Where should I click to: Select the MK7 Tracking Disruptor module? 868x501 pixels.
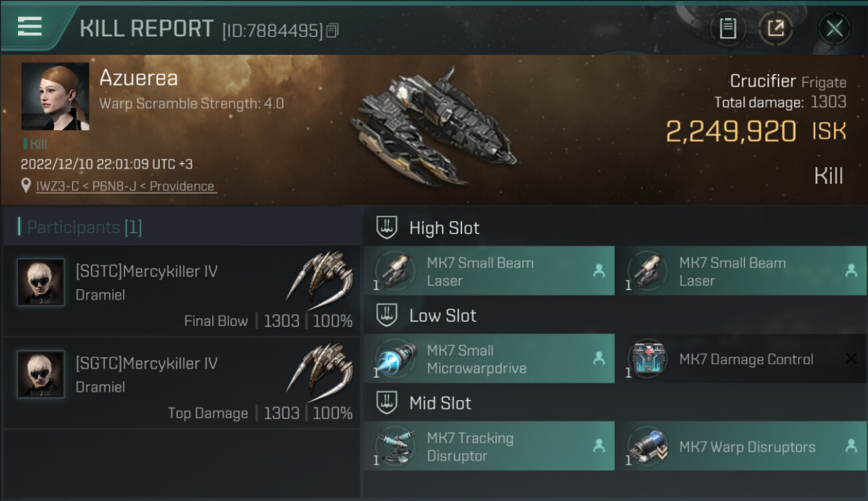coord(489,446)
